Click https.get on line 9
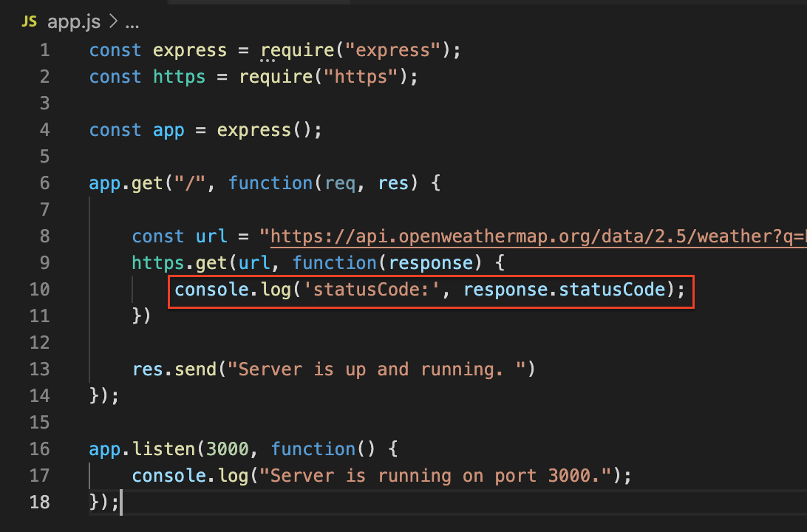Screen dimensions: 807x532 click(180, 263)
